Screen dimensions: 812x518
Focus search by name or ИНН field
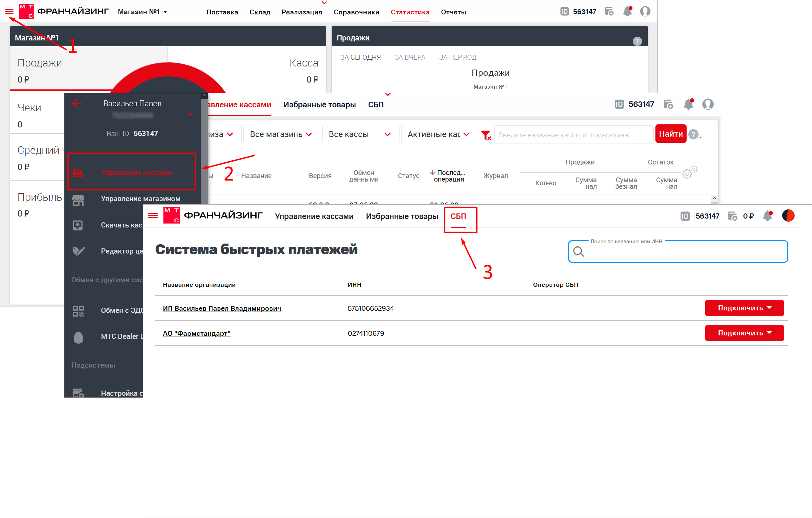click(678, 252)
